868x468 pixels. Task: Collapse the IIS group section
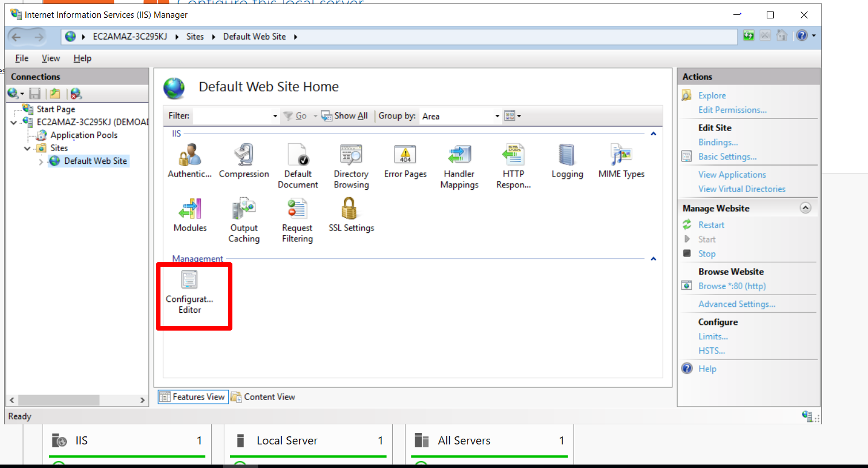click(x=653, y=134)
